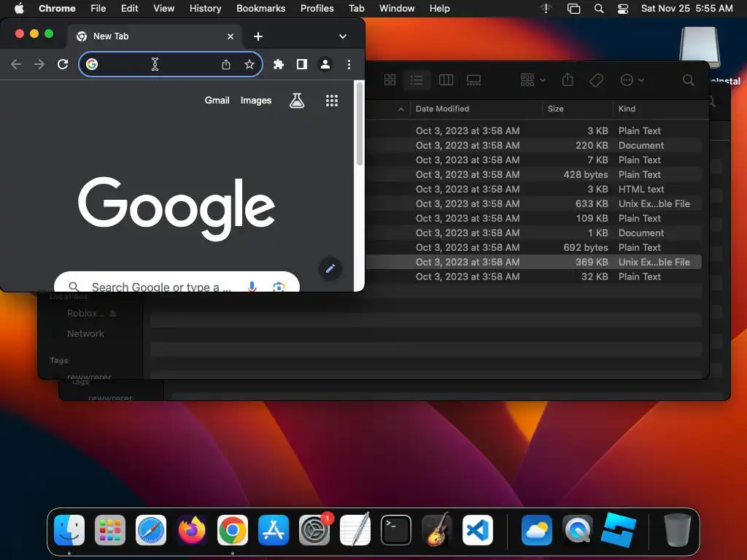
Task: Open Terminal from the Dock
Action: [x=396, y=530]
